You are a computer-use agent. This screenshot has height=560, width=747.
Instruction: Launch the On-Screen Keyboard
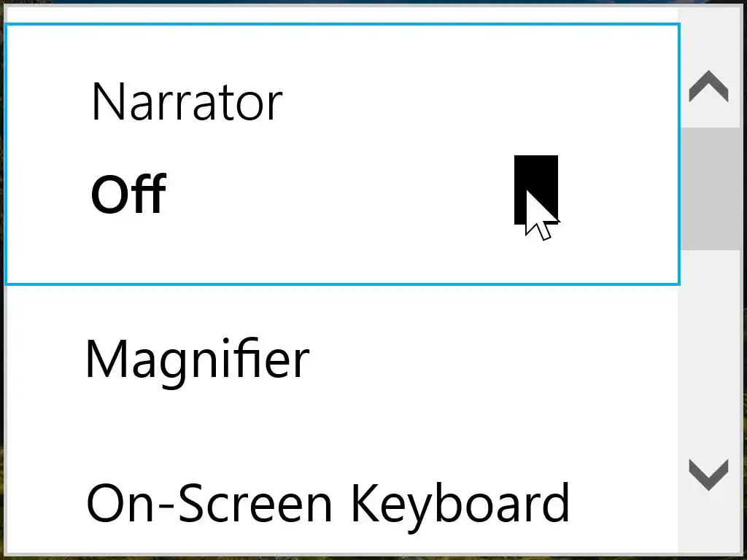(x=328, y=503)
